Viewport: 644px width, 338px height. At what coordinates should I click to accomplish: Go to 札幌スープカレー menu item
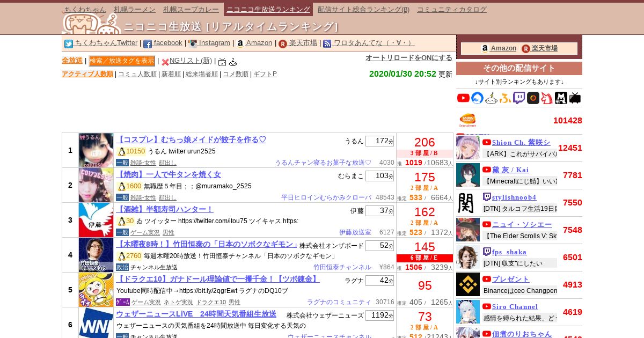pyautogui.click(x=192, y=10)
